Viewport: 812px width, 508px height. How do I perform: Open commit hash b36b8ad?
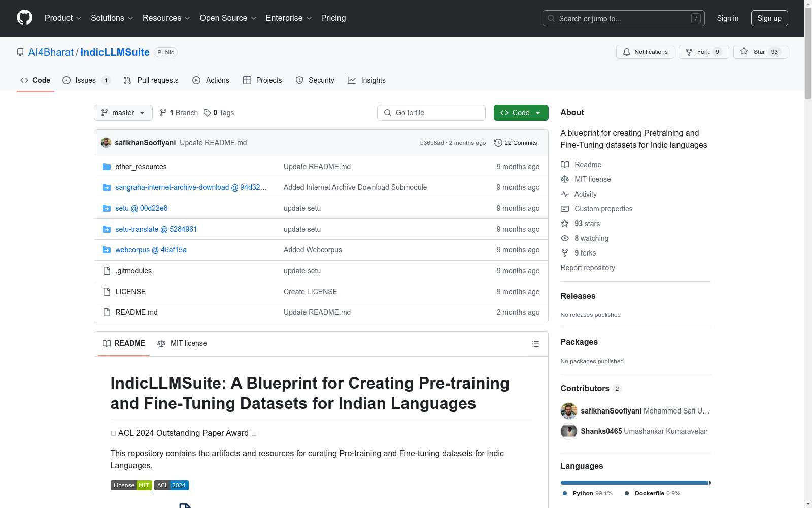coord(432,143)
